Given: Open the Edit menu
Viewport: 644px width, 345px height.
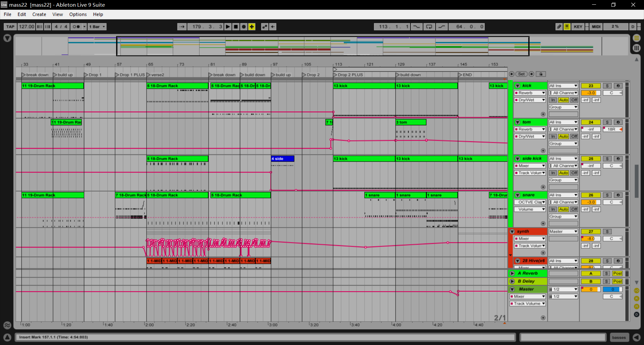Looking at the screenshot, I should coord(22,14).
